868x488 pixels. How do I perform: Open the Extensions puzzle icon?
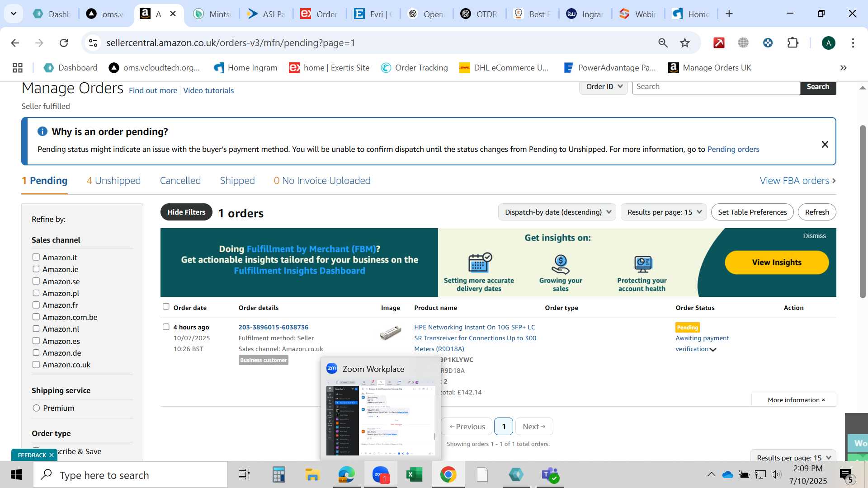793,43
